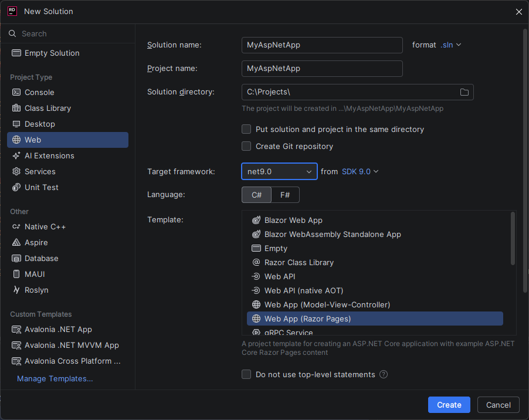Screen dimensions: 529x420
Task: Select the Console project type
Action: tap(38, 92)
